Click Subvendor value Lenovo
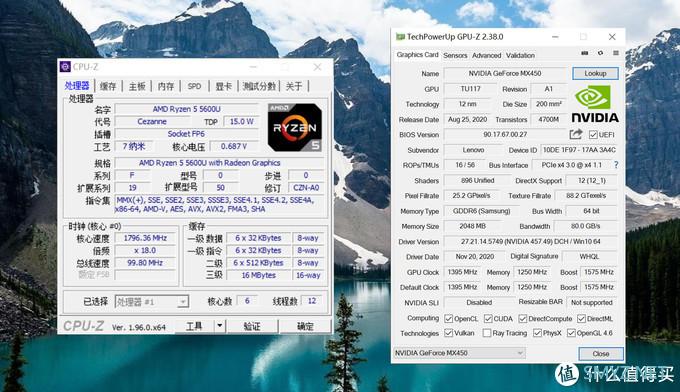680x392 pixels. (473, 150)
